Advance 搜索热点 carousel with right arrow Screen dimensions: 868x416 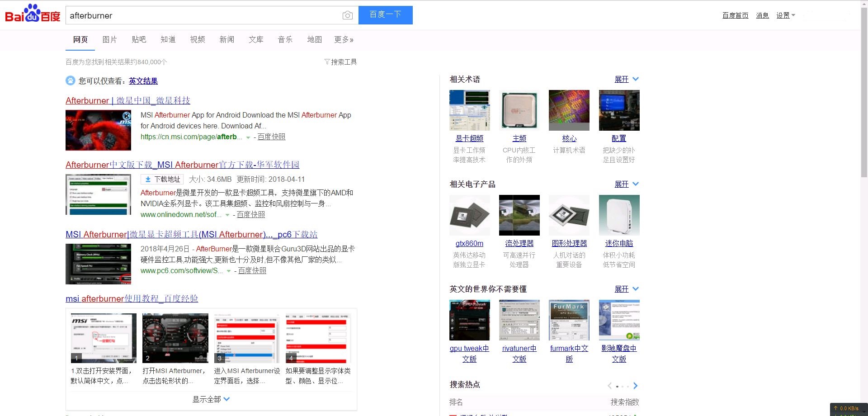click(x=635, y=386)
